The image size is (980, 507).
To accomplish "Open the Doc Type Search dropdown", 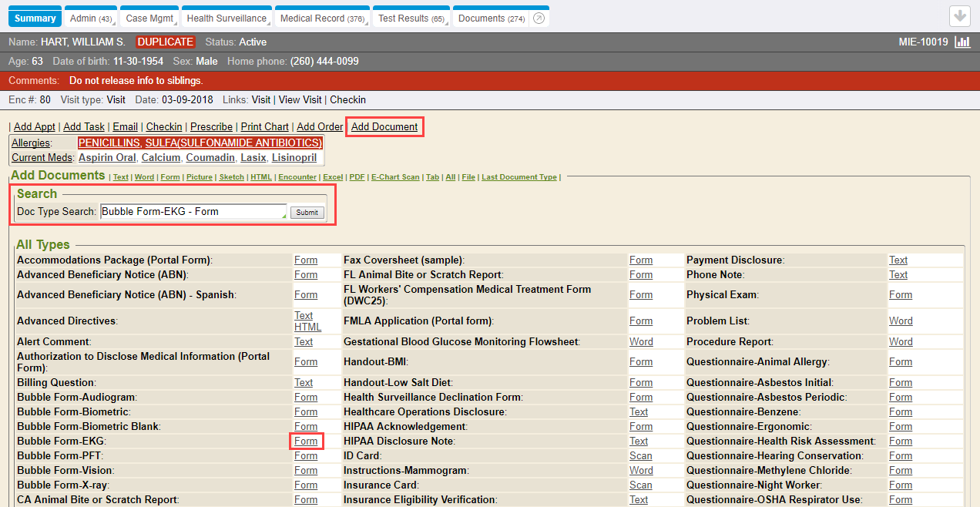I will (284, 218).
